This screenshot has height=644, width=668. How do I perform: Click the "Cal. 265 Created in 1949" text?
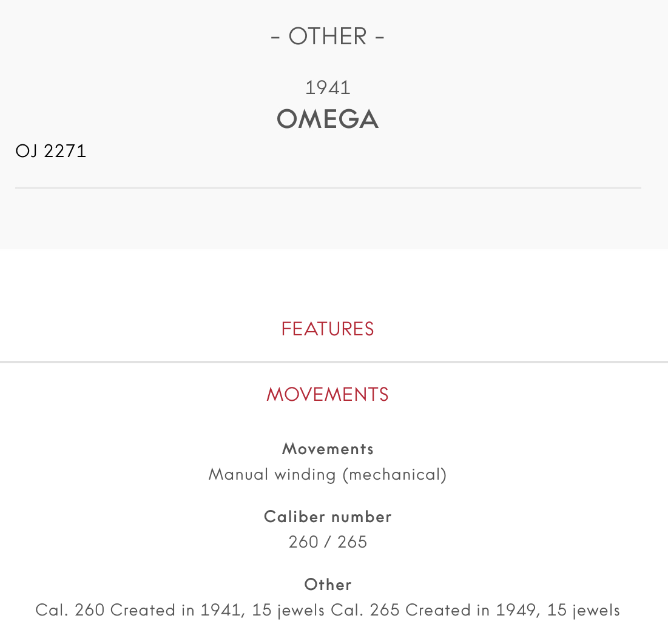click(434, 610)
